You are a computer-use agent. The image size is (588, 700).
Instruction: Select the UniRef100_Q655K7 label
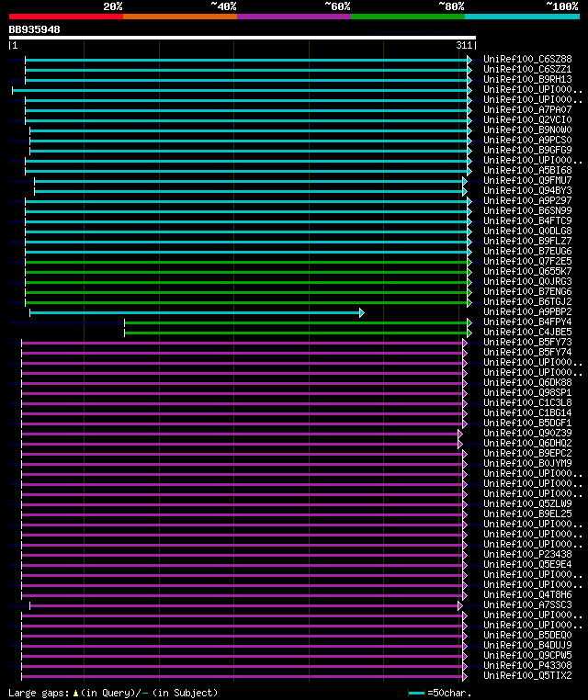click(x=527, y=271)
